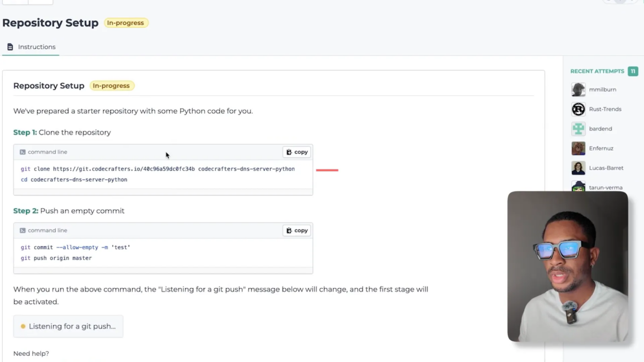This screenshot has height=362, width=644.
Task: Click the Need help? text
Action: 31,354
